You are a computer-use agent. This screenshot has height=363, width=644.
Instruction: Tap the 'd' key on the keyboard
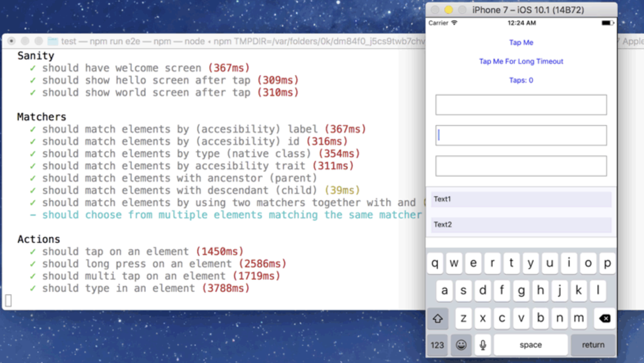[x=483, y=291]
